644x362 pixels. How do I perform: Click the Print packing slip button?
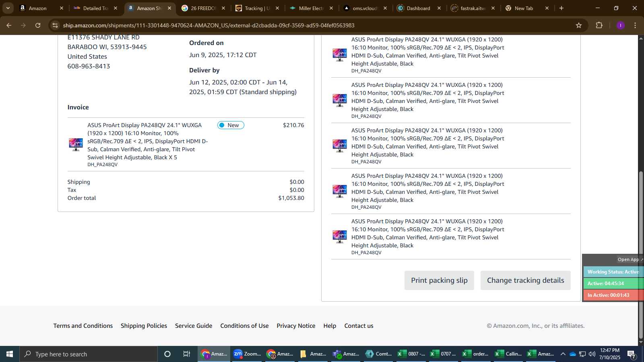[x=439, y=280]
